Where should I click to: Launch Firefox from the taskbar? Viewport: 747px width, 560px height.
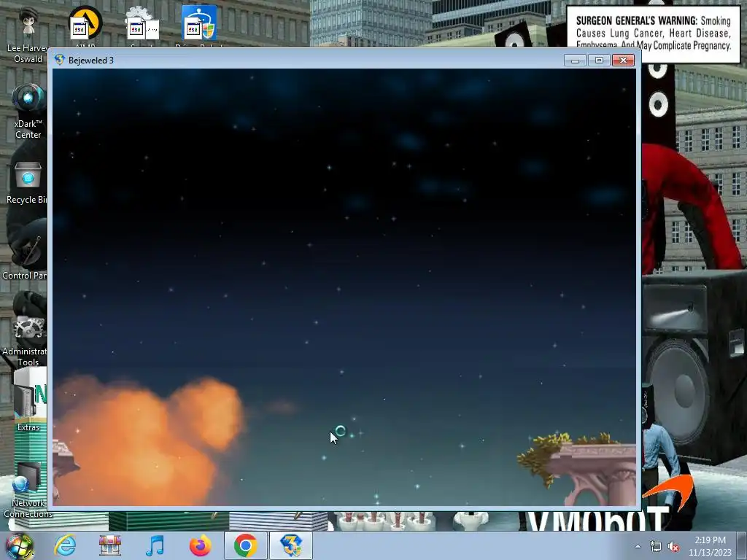point(200,545)
